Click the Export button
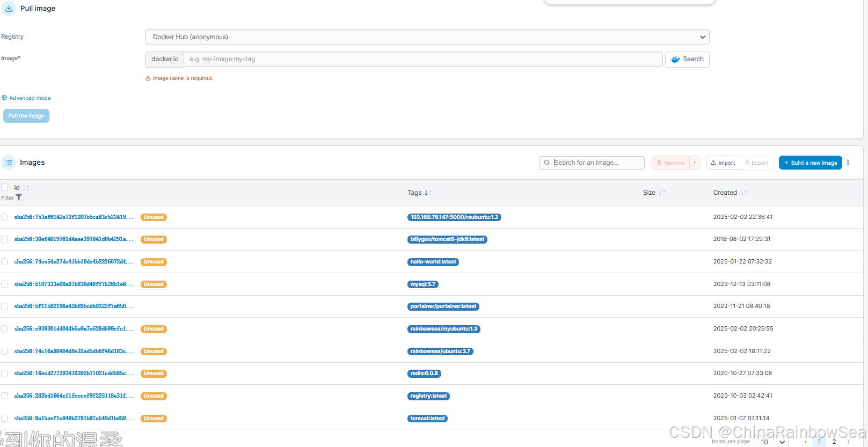The width and height of the screenshot is (868, 447). click(x=756, y=163)
